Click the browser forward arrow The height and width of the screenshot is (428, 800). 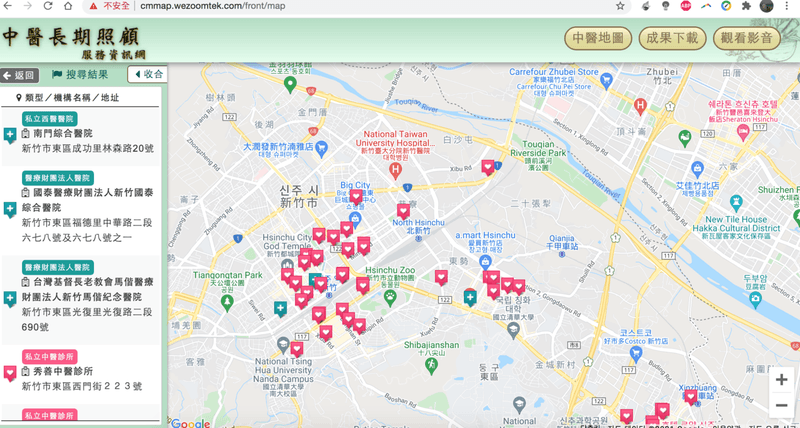coord(28,6)
